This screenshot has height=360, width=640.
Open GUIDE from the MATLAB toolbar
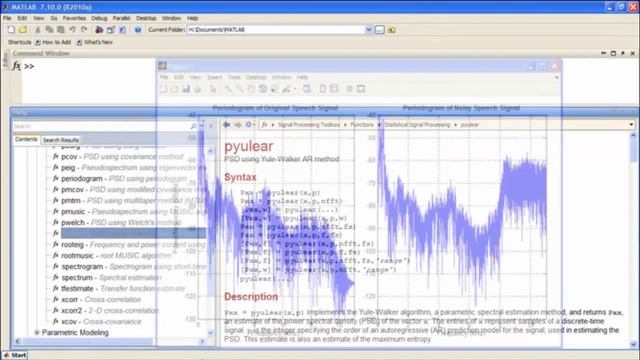pos(111,30)
